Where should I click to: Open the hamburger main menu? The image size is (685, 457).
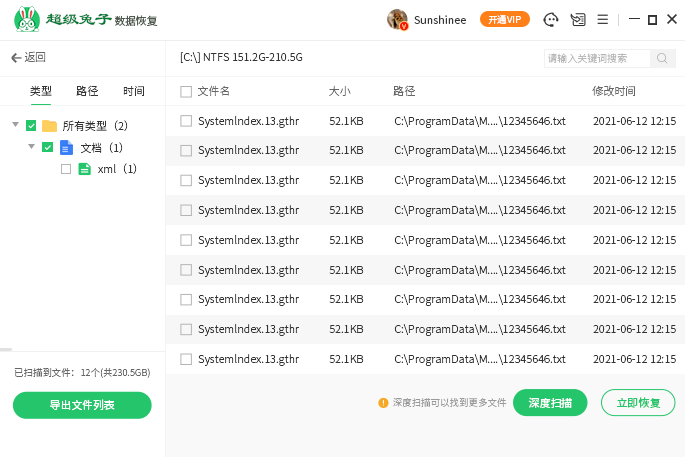point(602,20)
